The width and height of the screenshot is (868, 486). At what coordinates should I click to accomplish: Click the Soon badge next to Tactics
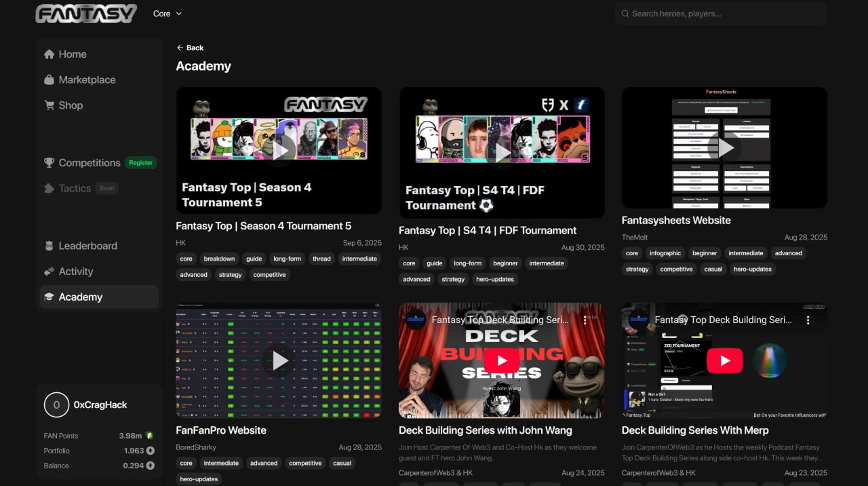[107, 188]
